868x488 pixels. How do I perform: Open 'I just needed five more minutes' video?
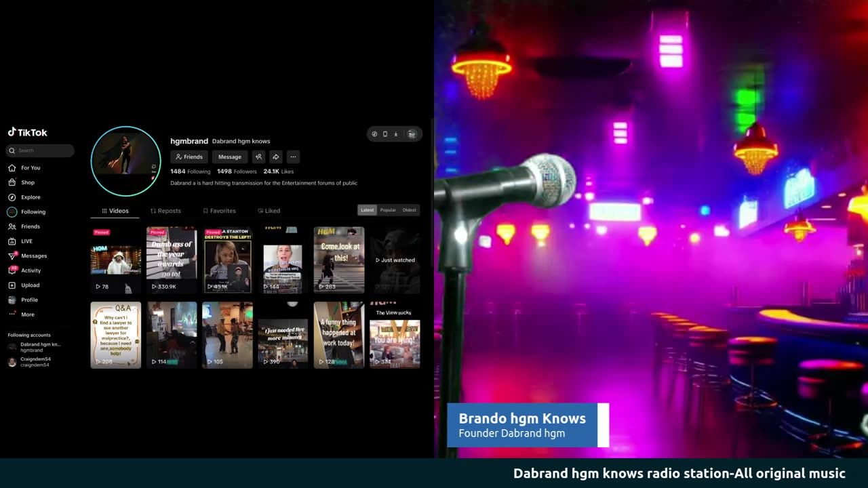[283, 335]
